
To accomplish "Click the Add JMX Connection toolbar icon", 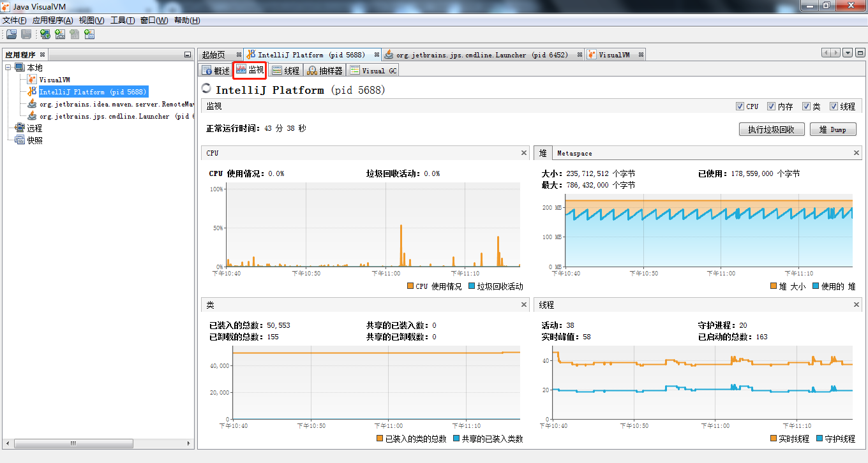I will tap(60, 34).
